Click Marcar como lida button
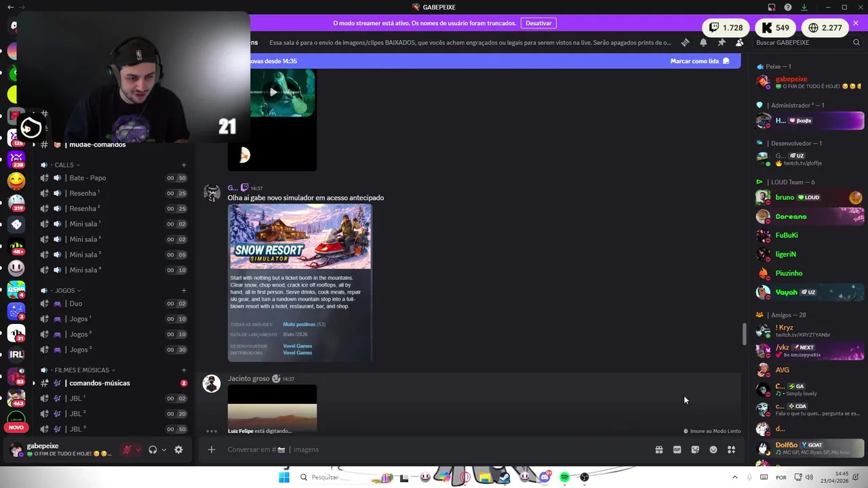 (700, 61)
